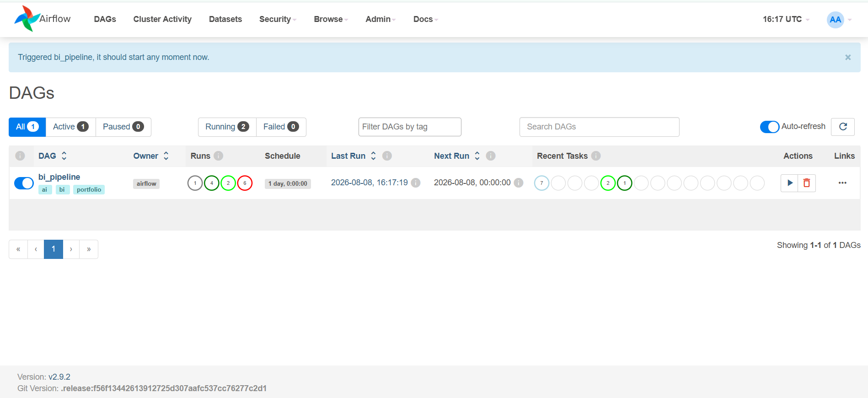Open the three-dot Links menu for bi_pipeline
This screenshot has height=398, width=868.
pyautogui.click(x=842, y=183)
